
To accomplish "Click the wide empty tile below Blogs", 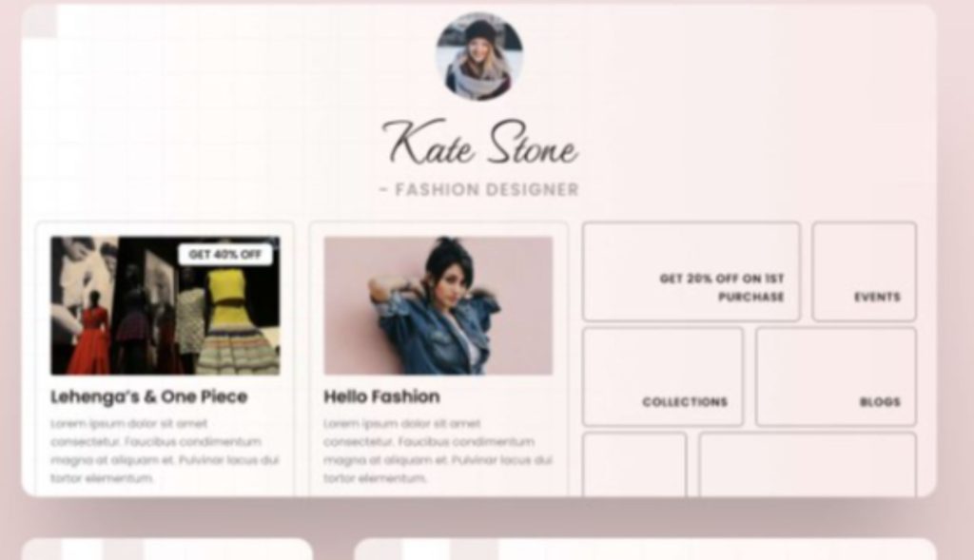I will point(808,465).
